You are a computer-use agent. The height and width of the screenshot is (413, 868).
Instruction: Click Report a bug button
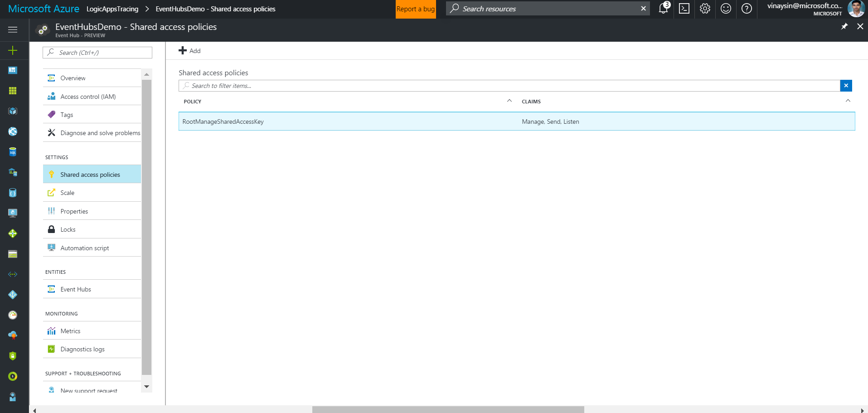coord(416,9)
